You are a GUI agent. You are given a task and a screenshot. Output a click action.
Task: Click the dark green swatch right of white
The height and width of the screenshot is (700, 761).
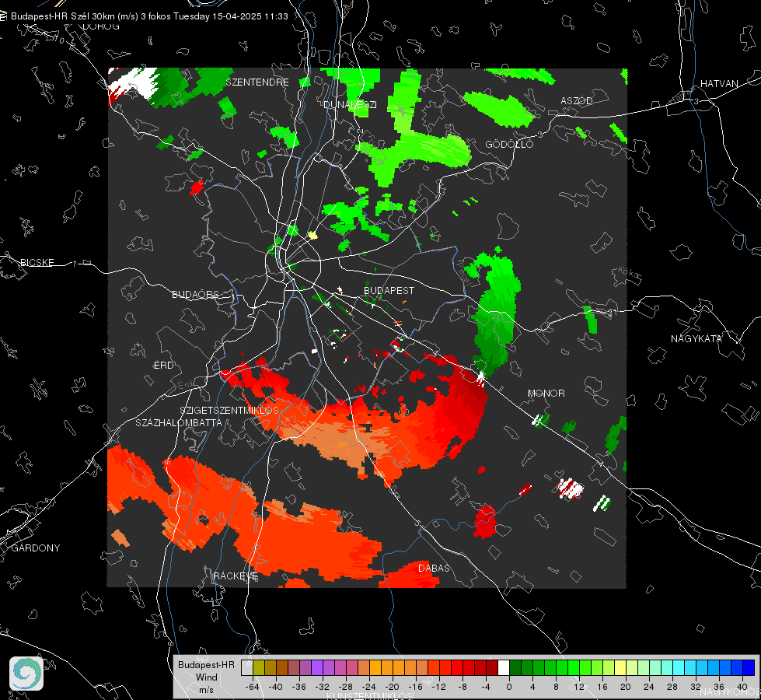pyautogui.click(x=515, y=668)
